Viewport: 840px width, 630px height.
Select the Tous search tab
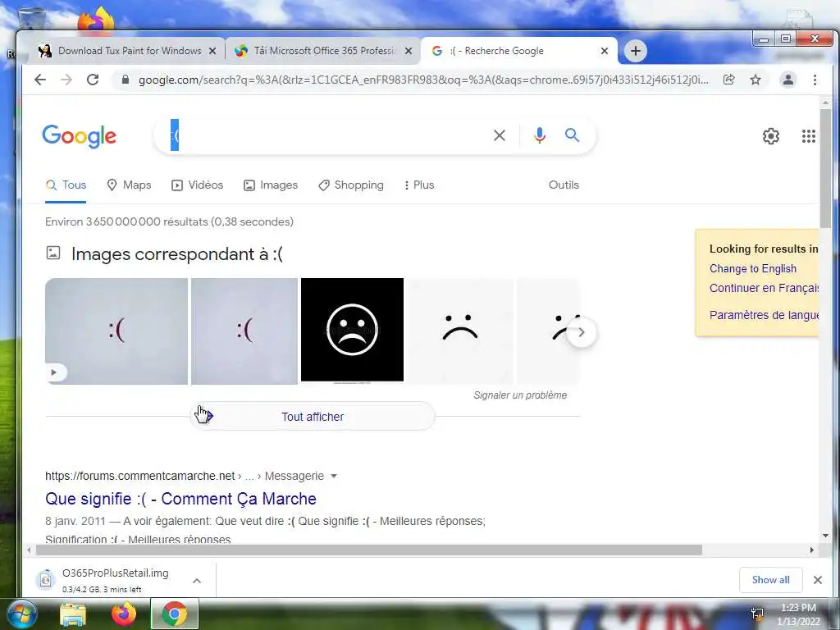[x=66, y=185]
